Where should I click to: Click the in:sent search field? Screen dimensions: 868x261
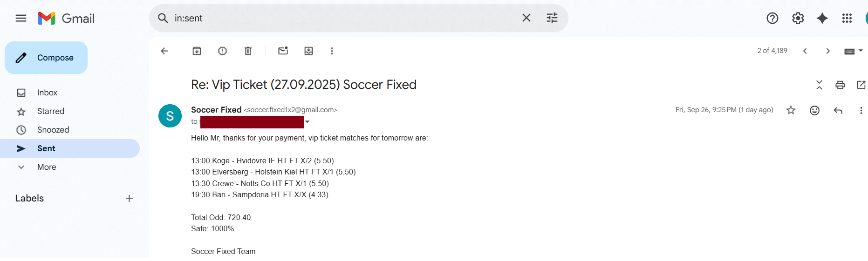click(345, 18)
